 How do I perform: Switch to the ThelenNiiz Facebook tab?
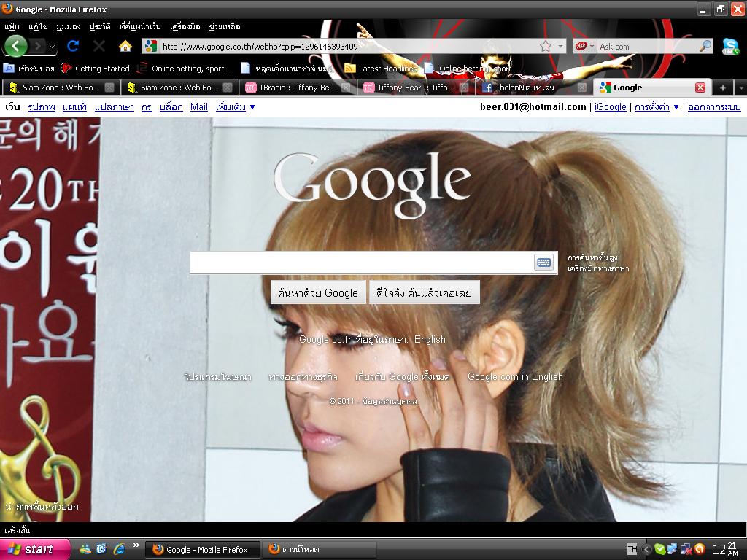point(533,87)
